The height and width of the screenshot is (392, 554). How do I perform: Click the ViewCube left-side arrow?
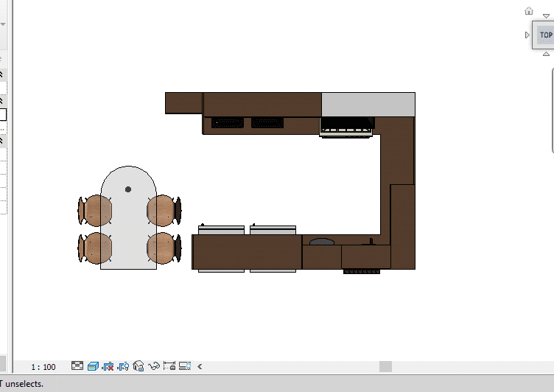[x=527, y=35]
